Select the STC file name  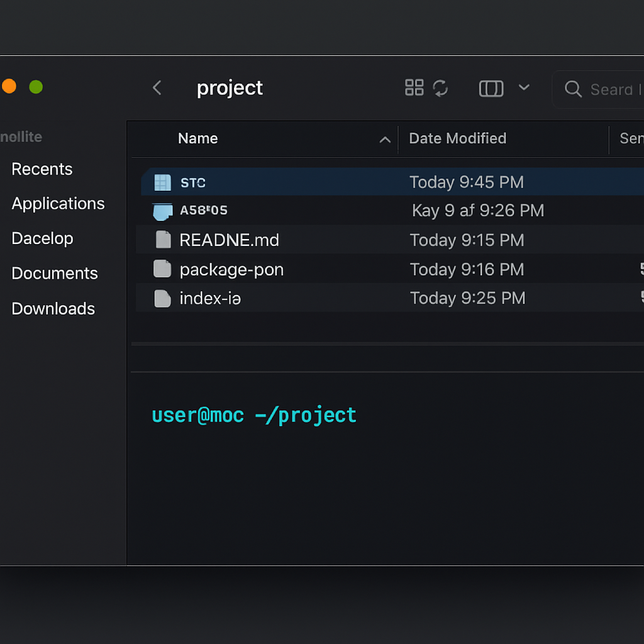click(193, 183)
